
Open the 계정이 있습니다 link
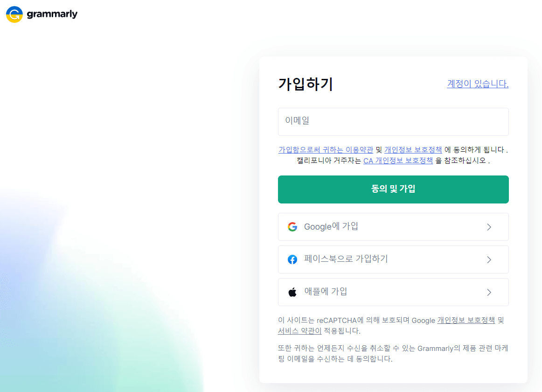pos(478,84)
